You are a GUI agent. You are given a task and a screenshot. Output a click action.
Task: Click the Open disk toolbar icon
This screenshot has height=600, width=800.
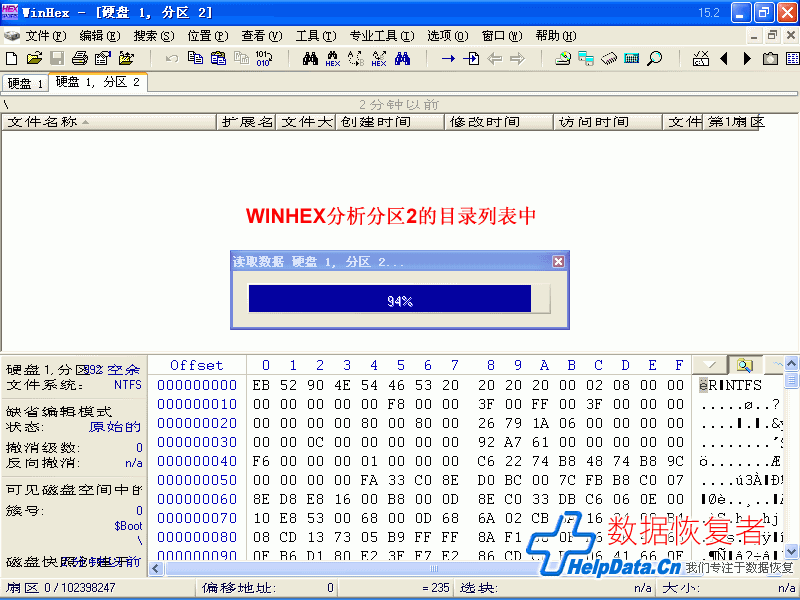[563, 59]
